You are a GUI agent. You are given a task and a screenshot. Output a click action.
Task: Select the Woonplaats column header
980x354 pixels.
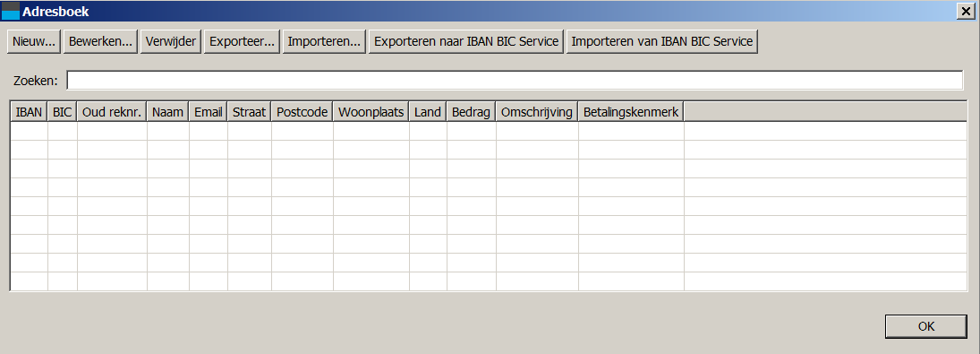[x=371, y=112]
